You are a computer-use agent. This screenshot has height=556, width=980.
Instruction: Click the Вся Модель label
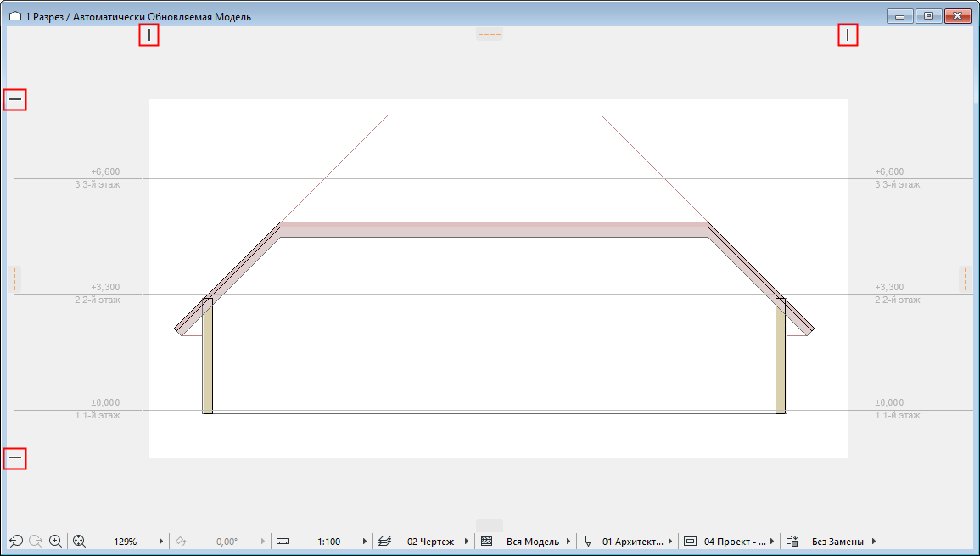(x=533, y=542)
